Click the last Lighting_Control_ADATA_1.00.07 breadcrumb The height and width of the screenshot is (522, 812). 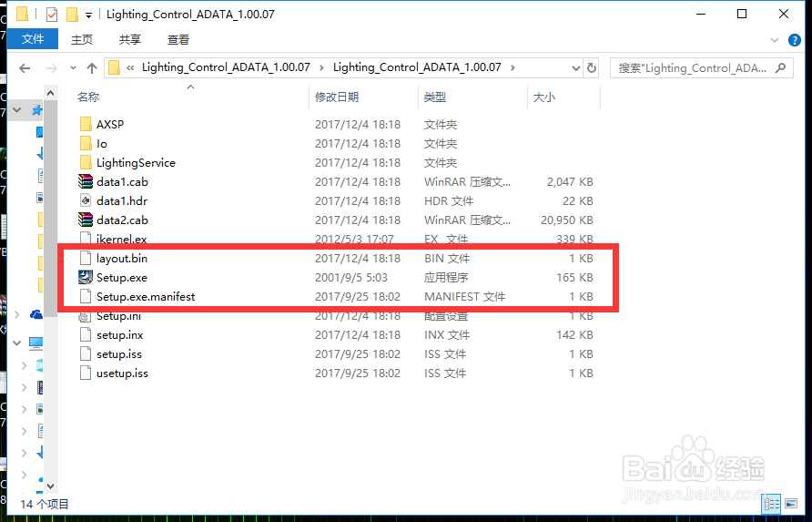(x=417, y=67)
